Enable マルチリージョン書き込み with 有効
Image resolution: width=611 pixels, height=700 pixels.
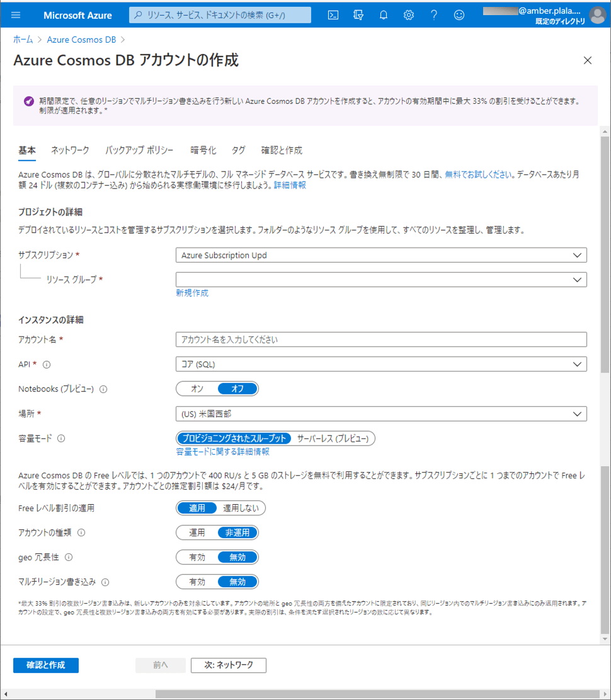pos(197,582)
